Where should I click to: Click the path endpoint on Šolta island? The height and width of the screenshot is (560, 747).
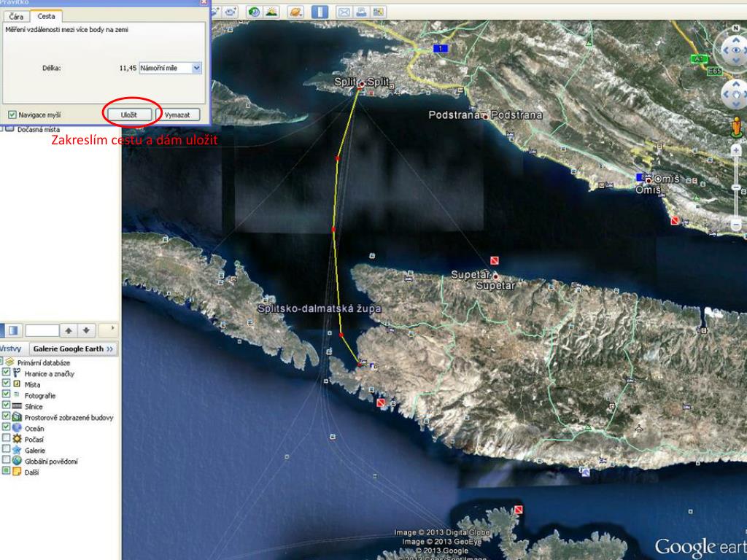pos(360,365)
